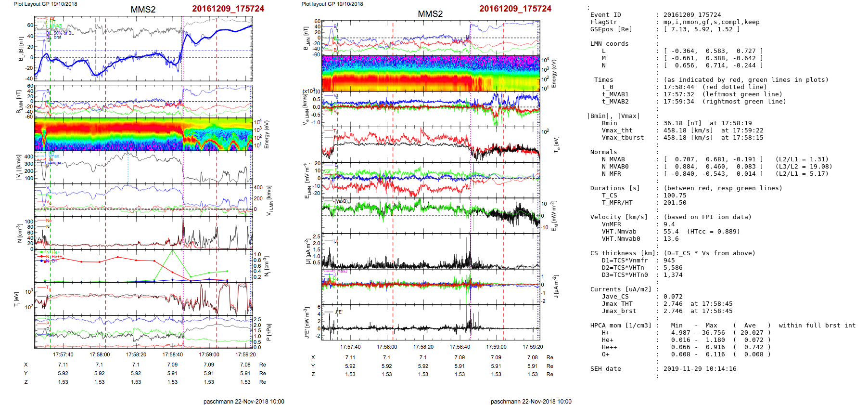The image size is (868, 405).
Task: Click the 'CS thickness [km]' heading
Action: [623, 253]
